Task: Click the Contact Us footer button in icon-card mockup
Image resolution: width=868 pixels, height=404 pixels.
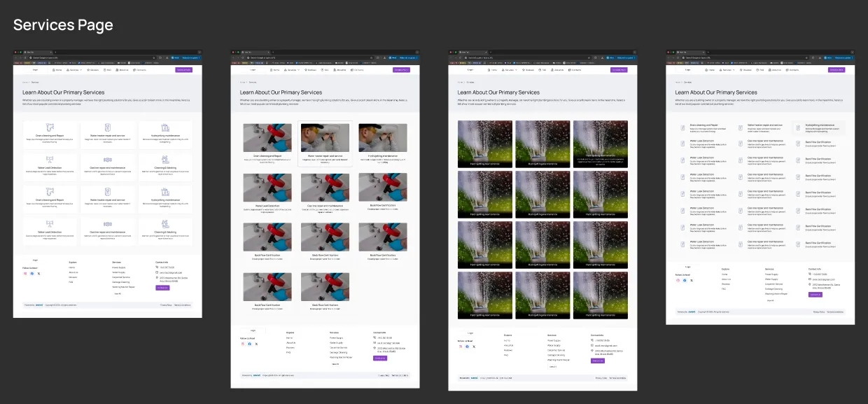Action: [162, 288]
